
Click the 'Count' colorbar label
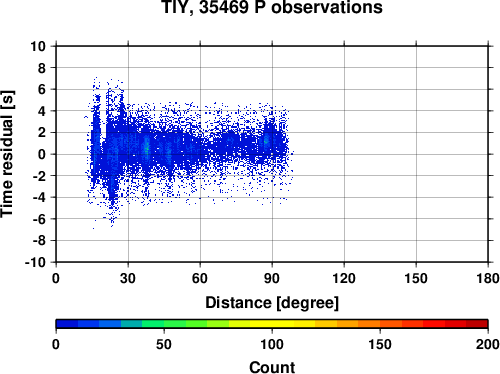point(272,367)
